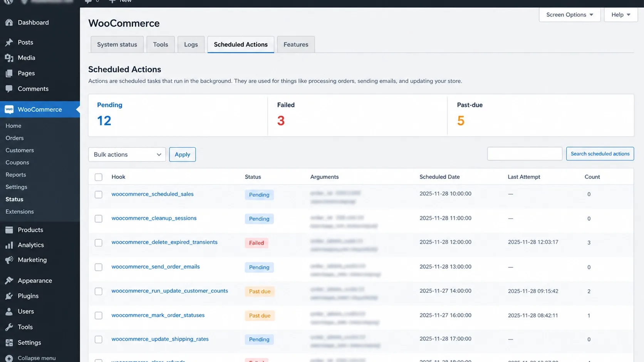Filter by Pending count 12

(x=104, y=120)
